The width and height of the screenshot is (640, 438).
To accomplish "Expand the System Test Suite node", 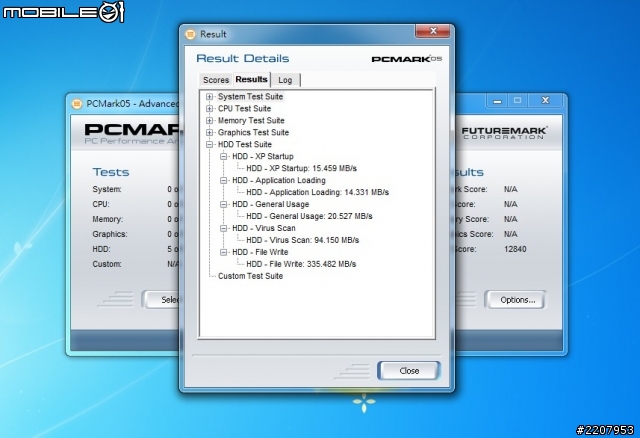I will (x=209, y=97).
